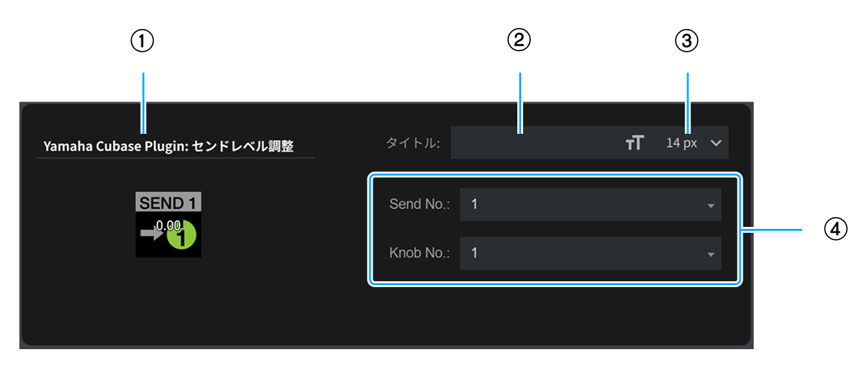Screen dimensions: 868x386
Task: Click callout number 1 marker
Action: point(143,41)
